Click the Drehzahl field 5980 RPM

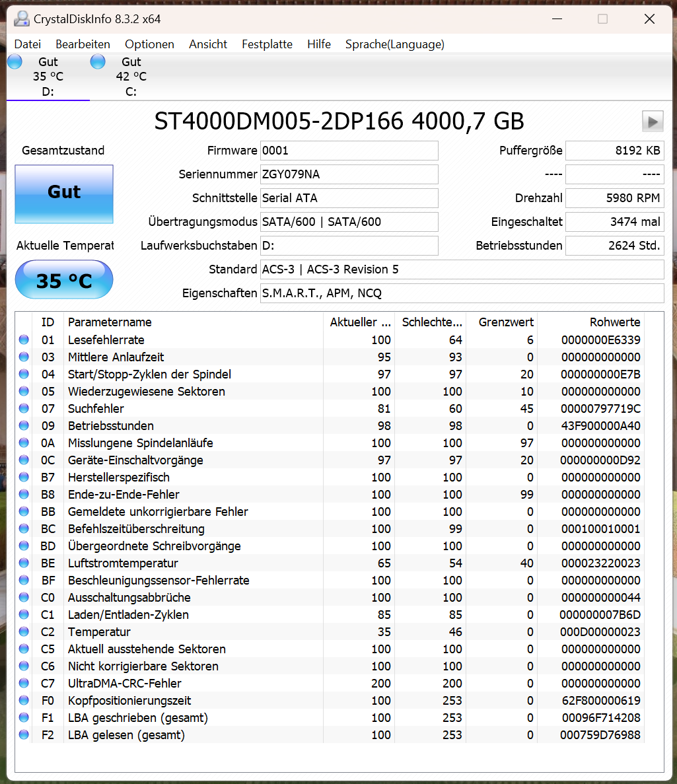pos(614,198)
